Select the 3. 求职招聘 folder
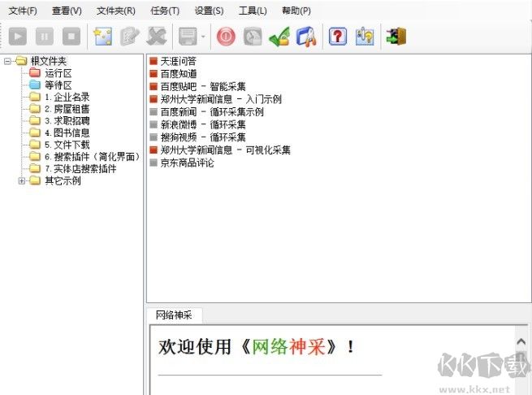 [67, 120]
